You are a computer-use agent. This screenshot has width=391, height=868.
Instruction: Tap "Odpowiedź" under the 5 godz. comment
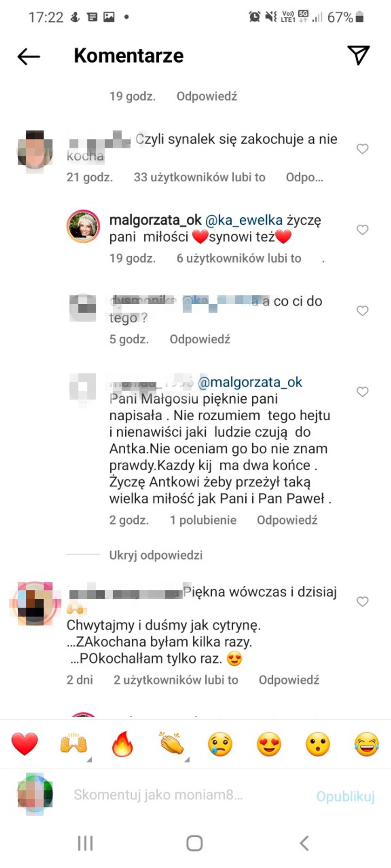[200, 339]
